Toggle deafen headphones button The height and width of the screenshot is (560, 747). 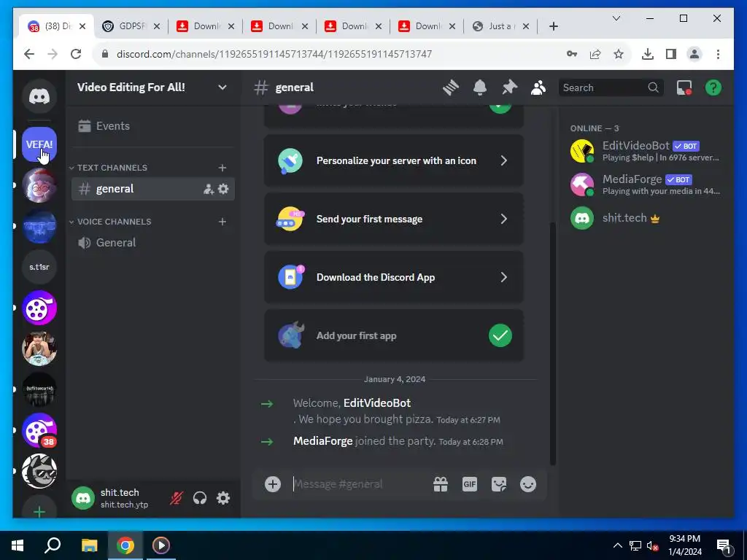[200, 498]
